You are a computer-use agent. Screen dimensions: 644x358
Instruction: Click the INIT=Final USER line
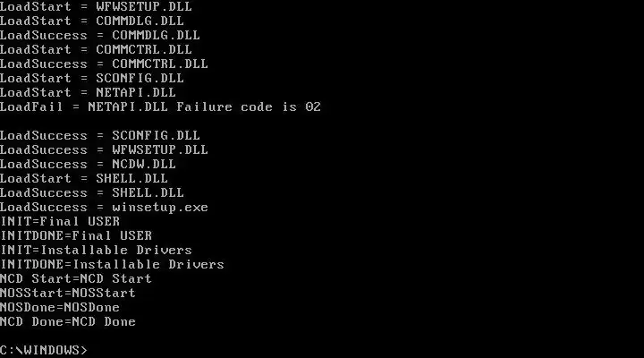(x=60, y=221)
